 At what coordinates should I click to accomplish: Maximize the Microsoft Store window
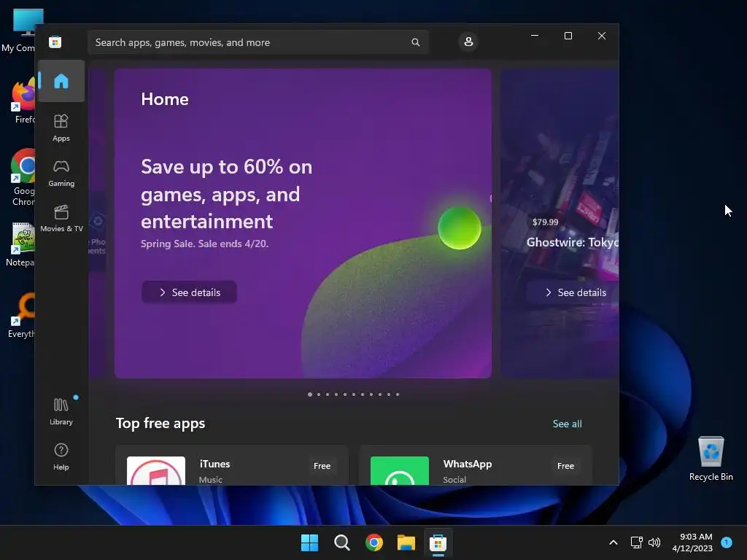(568, 36)
